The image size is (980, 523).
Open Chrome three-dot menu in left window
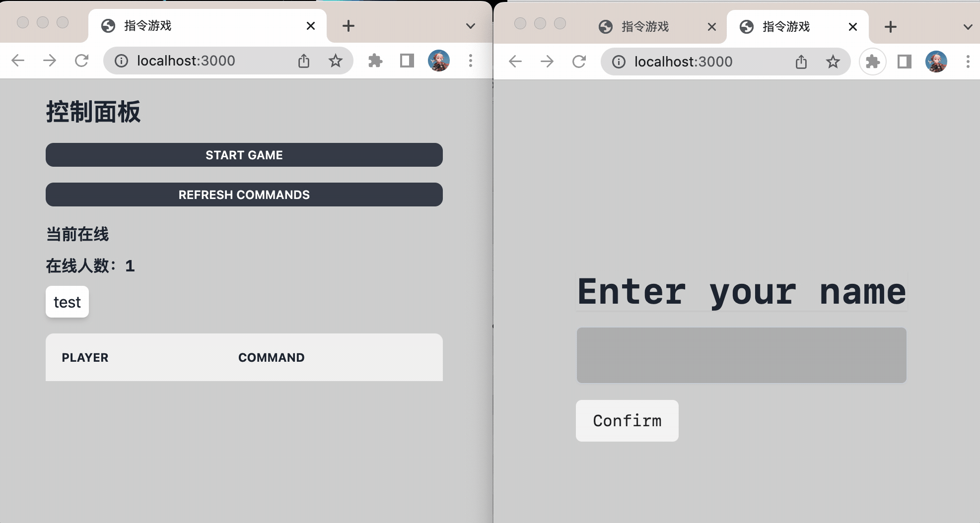[x=470, y=61]
